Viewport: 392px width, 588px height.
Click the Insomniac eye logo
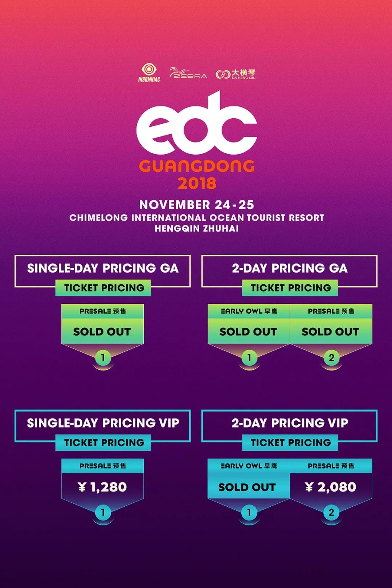coord(149,73)
